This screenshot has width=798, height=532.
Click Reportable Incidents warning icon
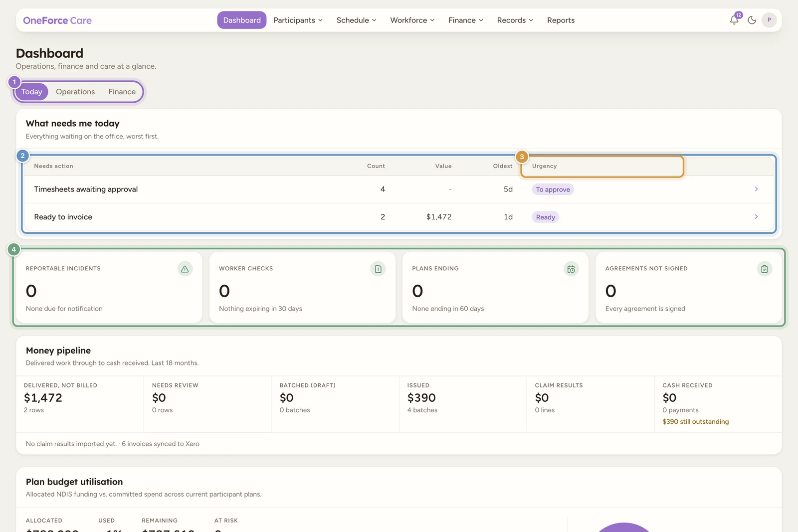[185, 269]
